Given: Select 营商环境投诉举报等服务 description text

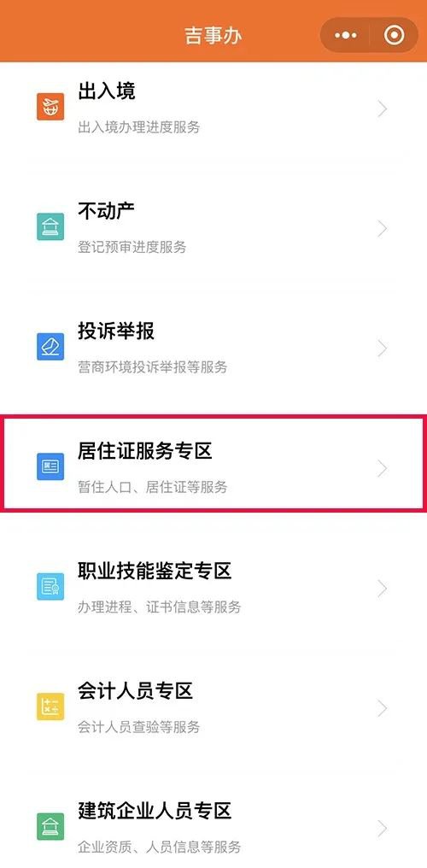Looking at the screenshot, I should 153,367.
